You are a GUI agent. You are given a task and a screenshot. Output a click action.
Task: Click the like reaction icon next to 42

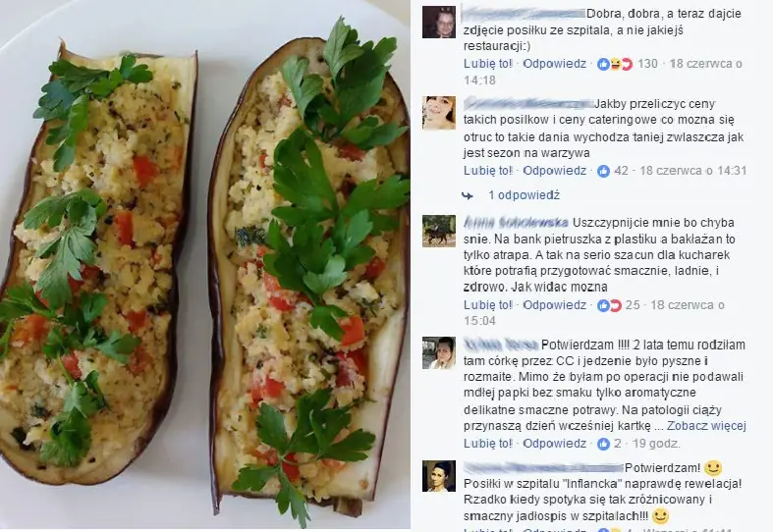(x=603, y=171)
